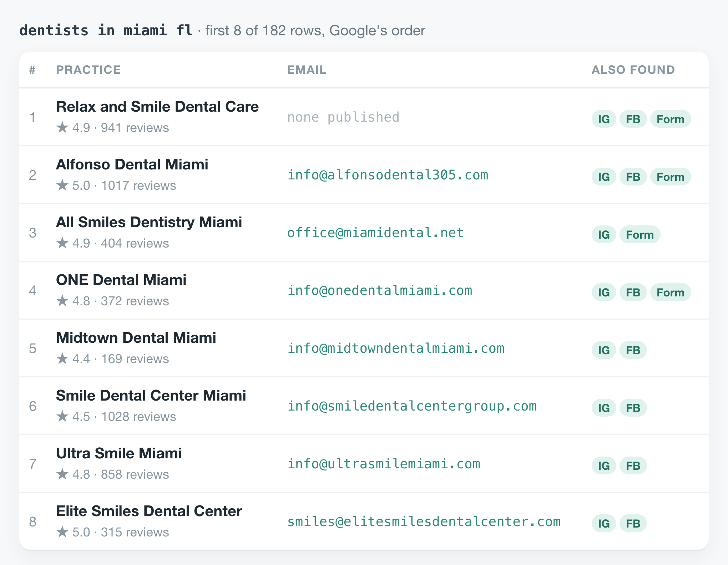Click the IG badge for Smile Dental Center Miami

pos(603,408)
